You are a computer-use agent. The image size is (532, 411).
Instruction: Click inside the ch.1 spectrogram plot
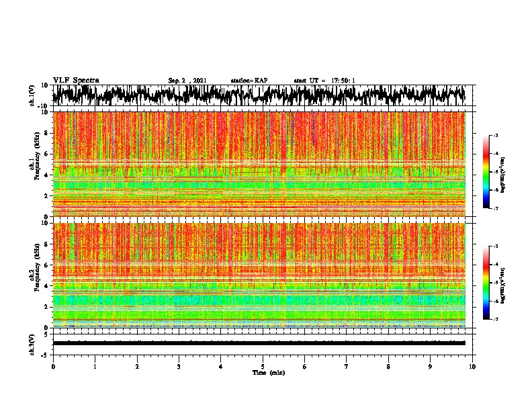click(259, 164)
